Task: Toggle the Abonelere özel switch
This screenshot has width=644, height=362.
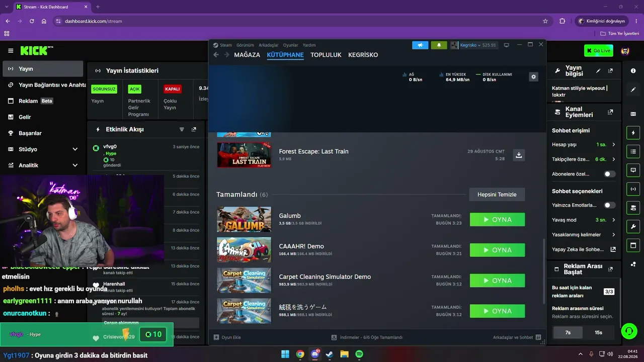Action: click(610, 174)
